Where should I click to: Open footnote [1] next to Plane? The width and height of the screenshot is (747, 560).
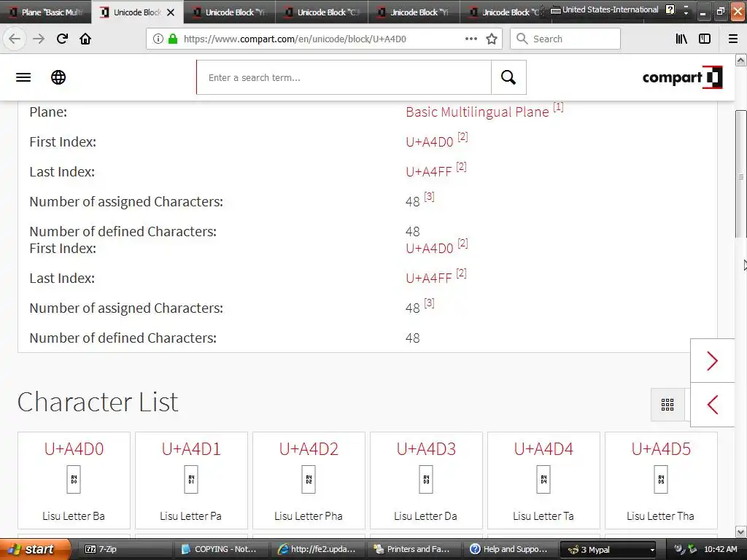558,107
